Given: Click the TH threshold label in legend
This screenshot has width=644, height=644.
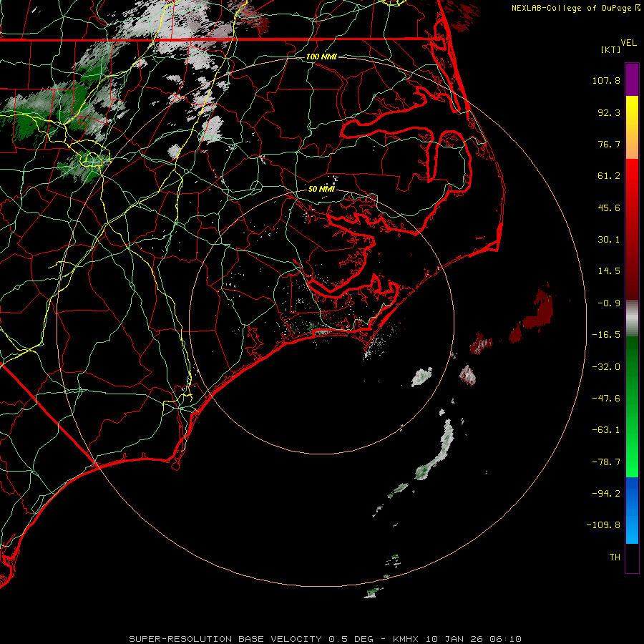Looking at the screenshot, I should tap(615, 557).
